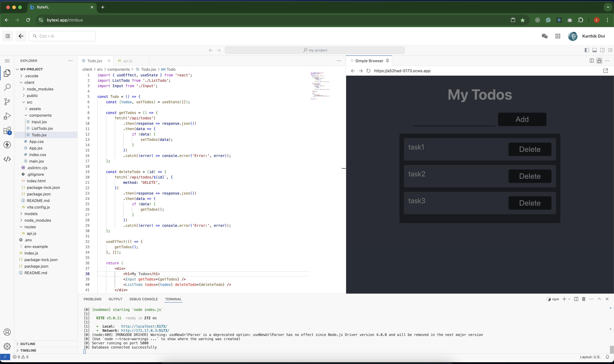
Task: Click the Remote Explorer icon in activity bar
Action: point(7,145)
